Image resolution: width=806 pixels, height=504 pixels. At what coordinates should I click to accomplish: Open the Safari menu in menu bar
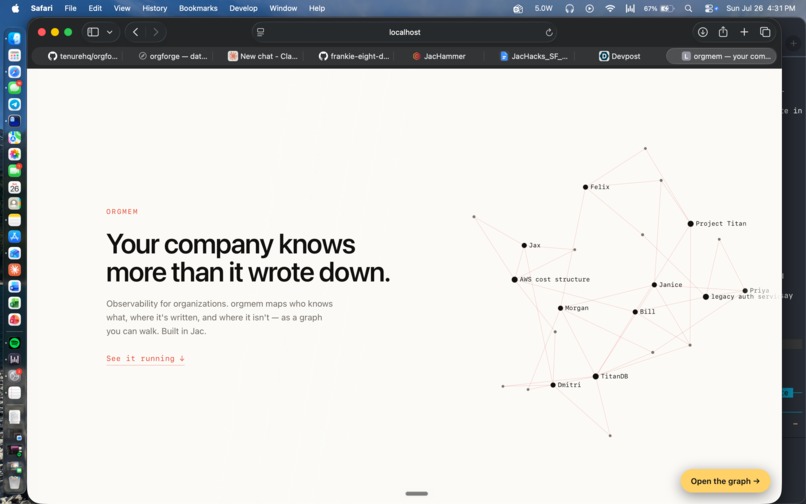point(41,8)
